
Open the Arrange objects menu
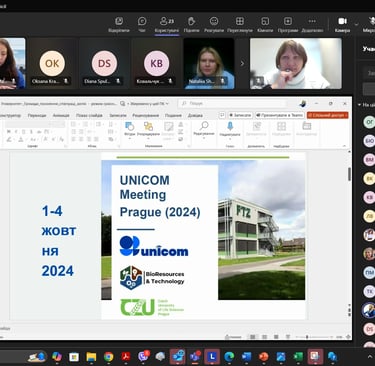pos(148,129)
